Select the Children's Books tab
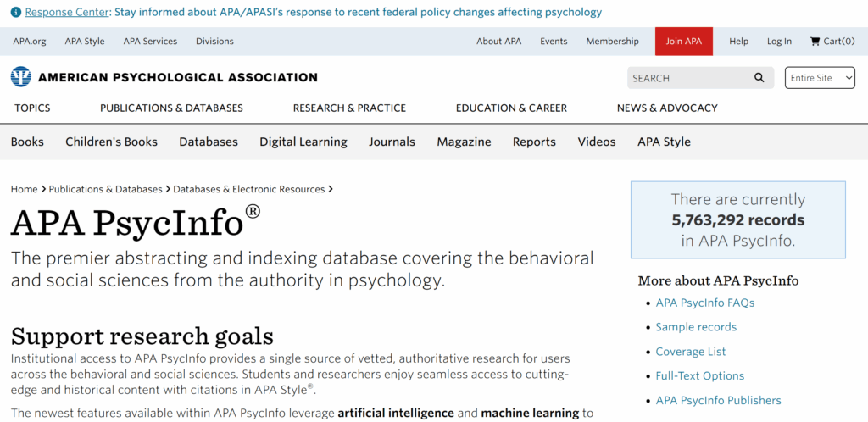The width and height of the screenshot is (868, 422). 111,142
